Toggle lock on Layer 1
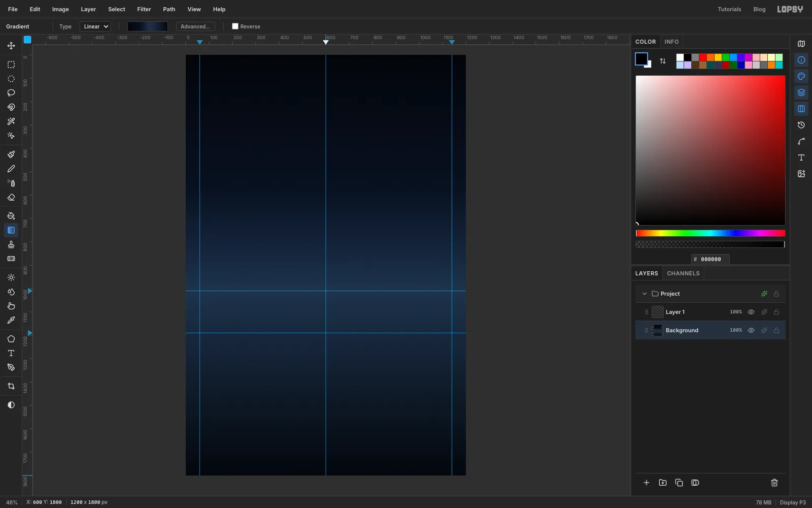 (x=776, y=312)
